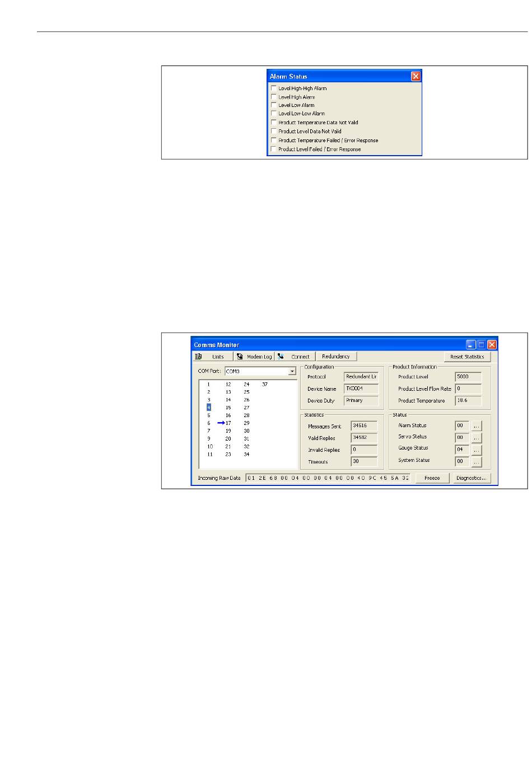Toggle Product Temperature Data Not Valid checkbox

point(273,122)
